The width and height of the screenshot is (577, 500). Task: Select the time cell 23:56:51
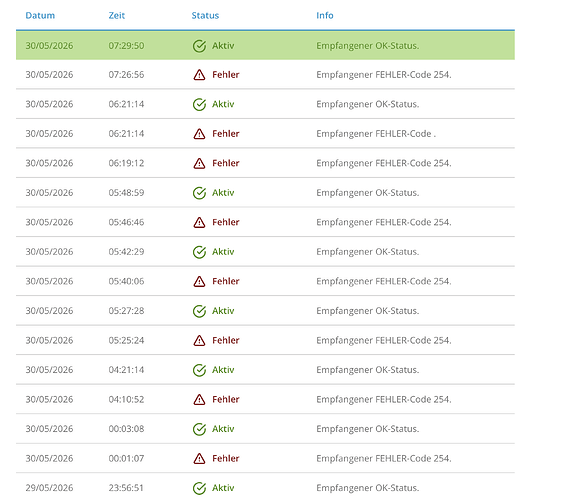point(126,488)
